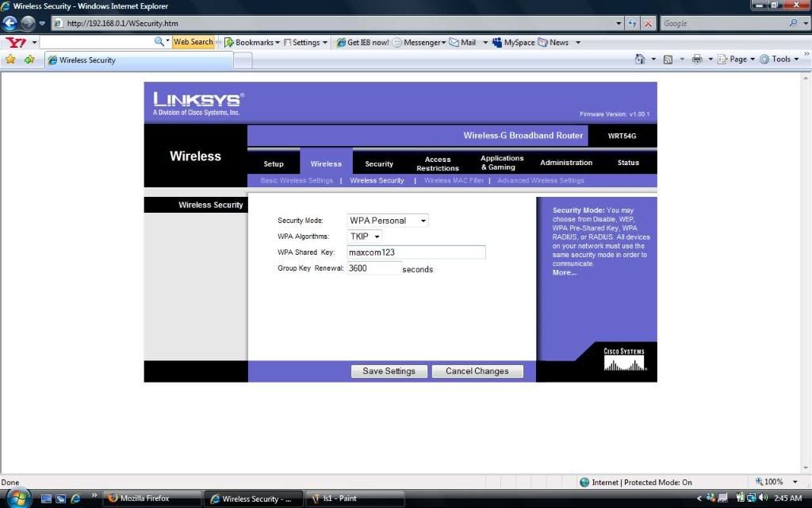Select the Wireless Security sub-tab link
The height and width of the screenshot is (508, 812).
[x=377, y=180]
